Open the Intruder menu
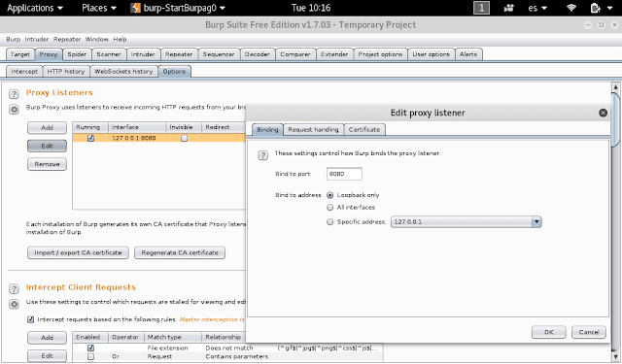Image resolution: width=622 pixels, height=364 pixels. [x=37, y=39]
